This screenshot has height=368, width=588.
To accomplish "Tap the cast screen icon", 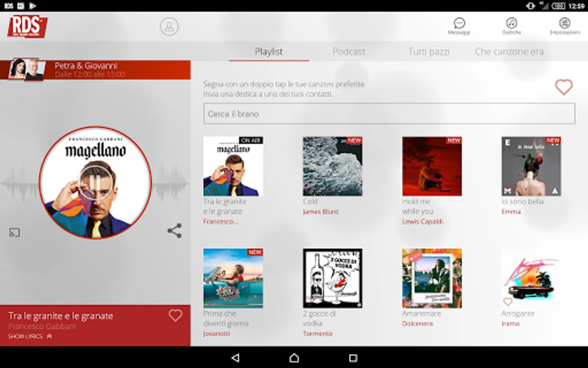I will point(14,233).
